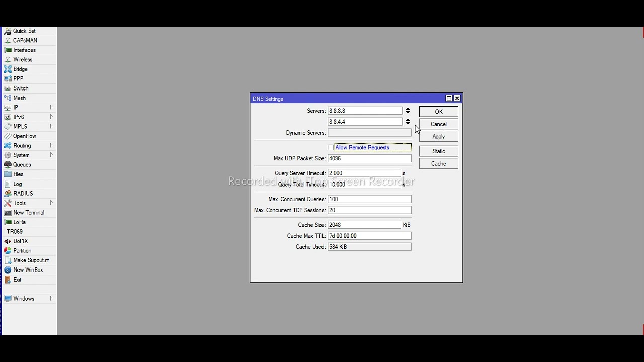644x362 pixels.
Task: Click the Query Total Timeout field
Action: click(364, 185)
